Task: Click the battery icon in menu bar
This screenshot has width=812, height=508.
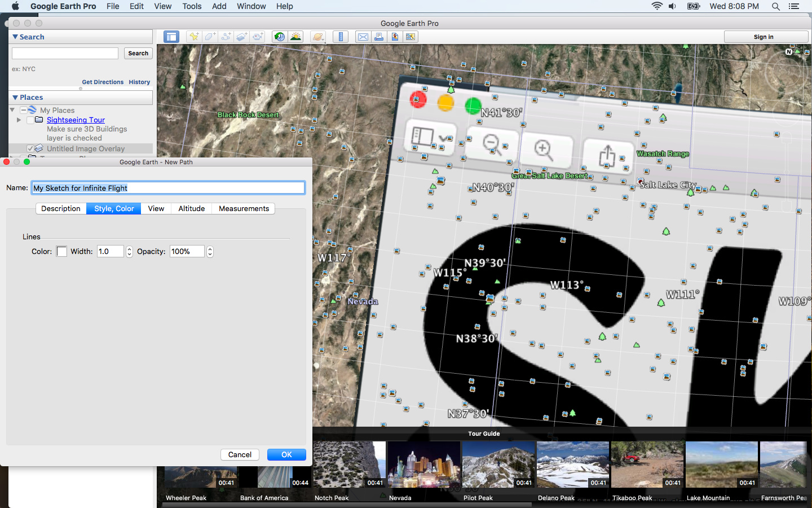Action: click(694, 6)
